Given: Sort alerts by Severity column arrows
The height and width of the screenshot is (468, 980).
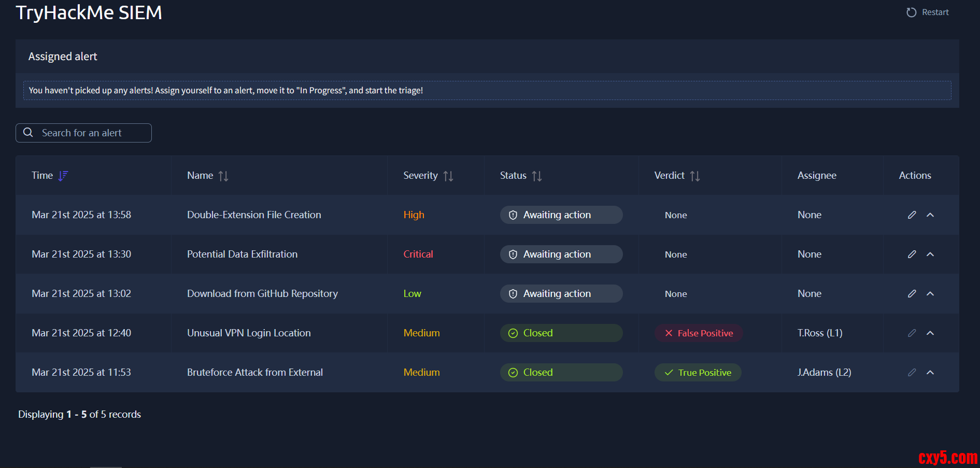Looking at the screenshot, I should [448, 176].
